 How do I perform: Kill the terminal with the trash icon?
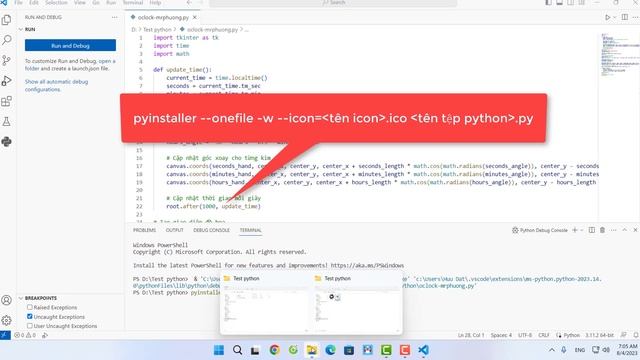(x=602, y=230)
